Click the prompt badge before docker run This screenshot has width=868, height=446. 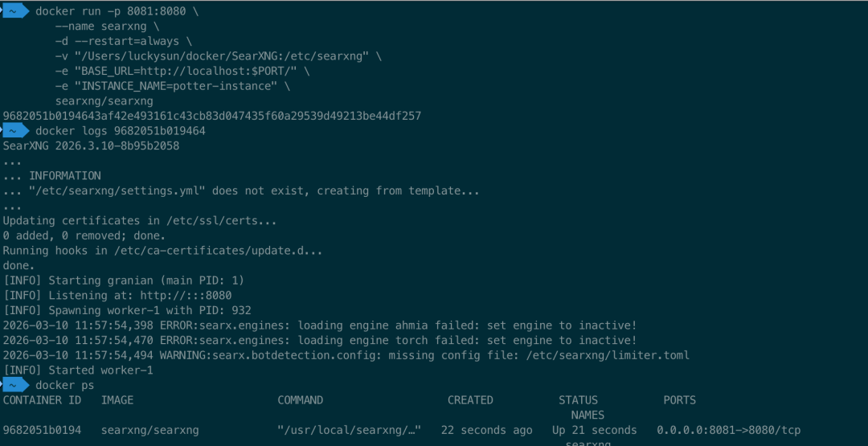tap(16, 10)
